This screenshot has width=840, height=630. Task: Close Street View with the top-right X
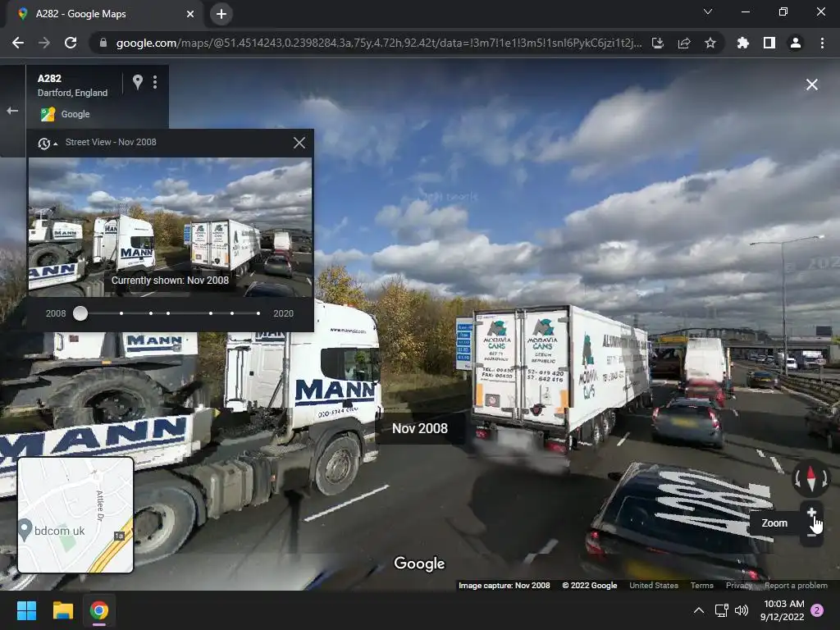click(812, 84)
